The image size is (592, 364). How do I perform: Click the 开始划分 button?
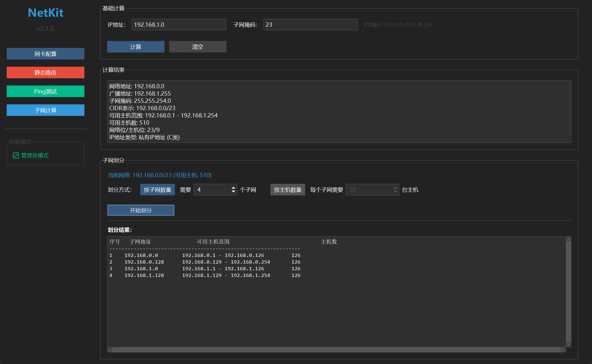tap(141, 210)
